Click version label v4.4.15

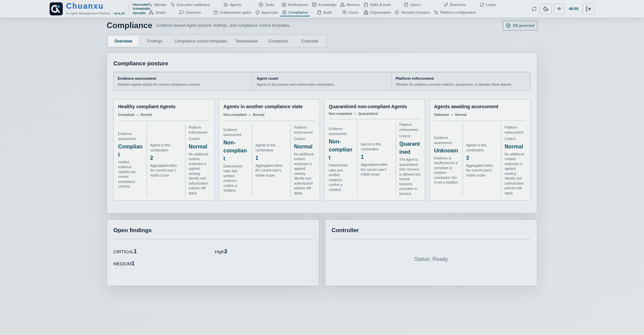[x=119, y=13]
